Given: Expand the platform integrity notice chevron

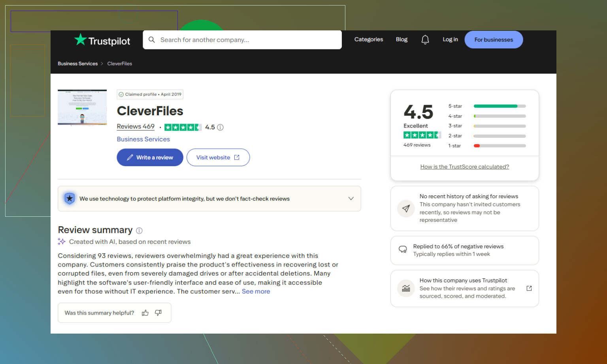Looking at the screenshot, I should [x=351, y=199].
